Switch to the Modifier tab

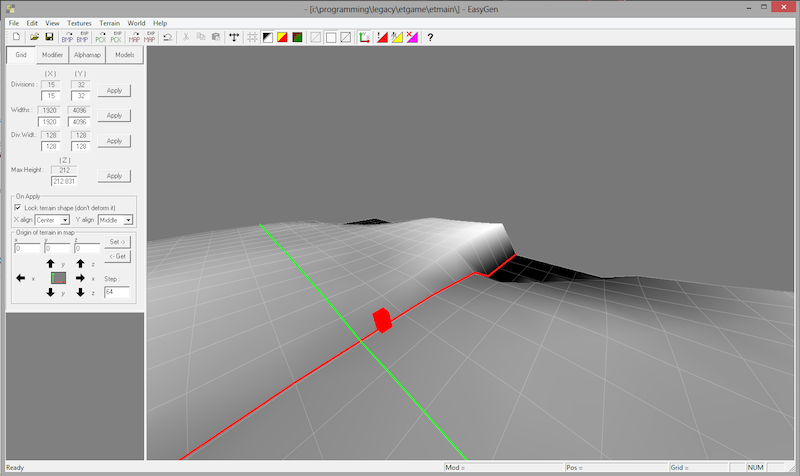point(54,56)
